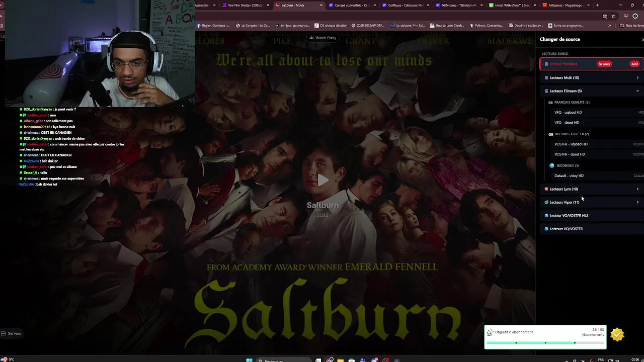Show more bookmarks with the chevron
Screen dimensions: 644x362
pos(609,25)
